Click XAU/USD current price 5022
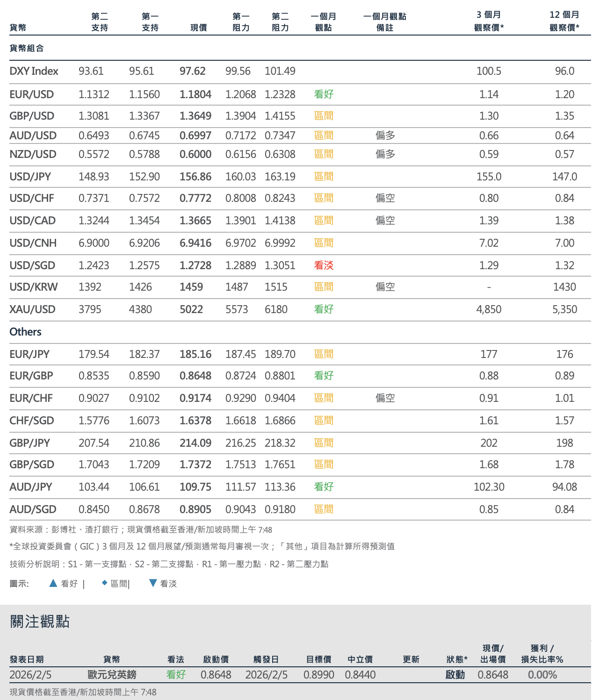The width and height of the screenshot is (592, 700). tap(191, 309)
